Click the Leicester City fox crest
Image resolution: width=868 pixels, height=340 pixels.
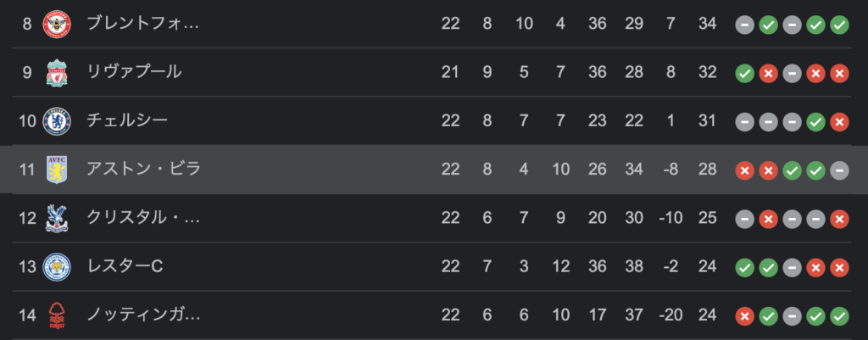click(57, 267)
